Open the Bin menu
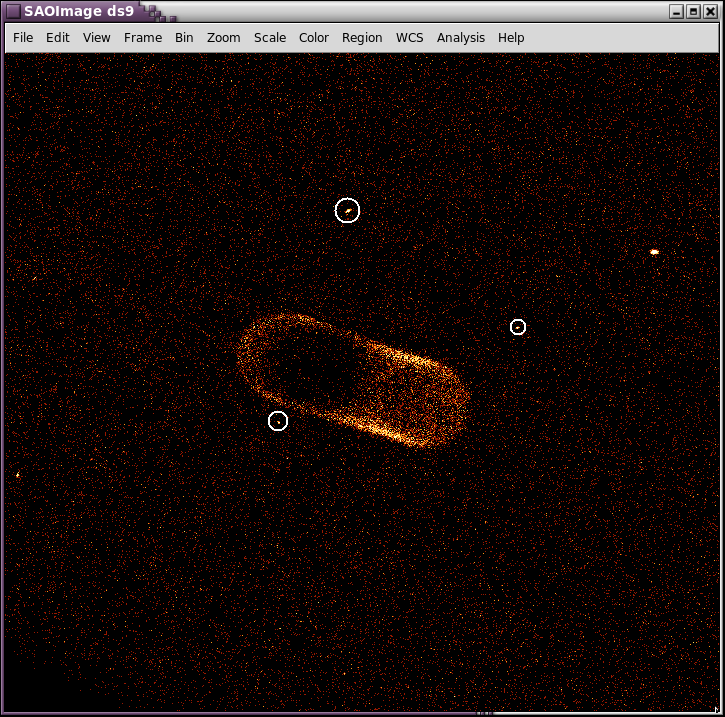725x717 pixels. click(x=184, y=37)
